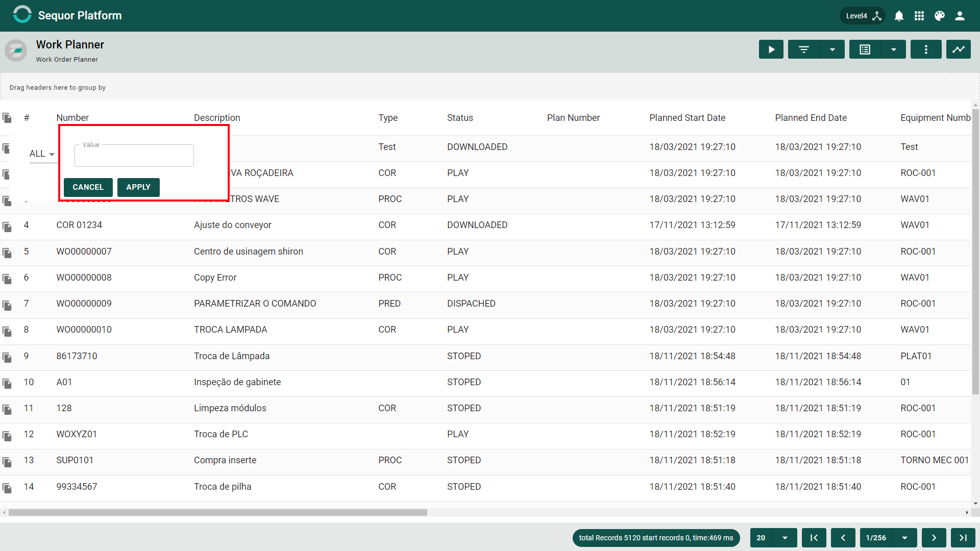Click the Copy Error description cell

[x=215, y=278]
